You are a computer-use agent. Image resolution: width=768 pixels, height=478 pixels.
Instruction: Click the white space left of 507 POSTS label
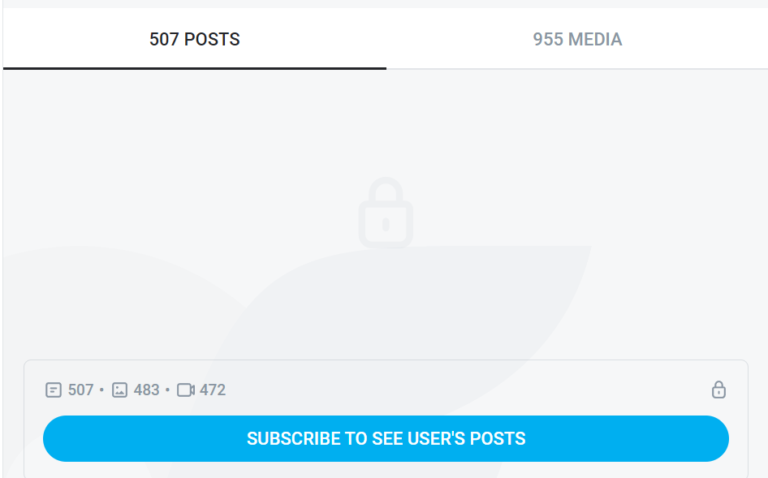click(x=73, y=39)
